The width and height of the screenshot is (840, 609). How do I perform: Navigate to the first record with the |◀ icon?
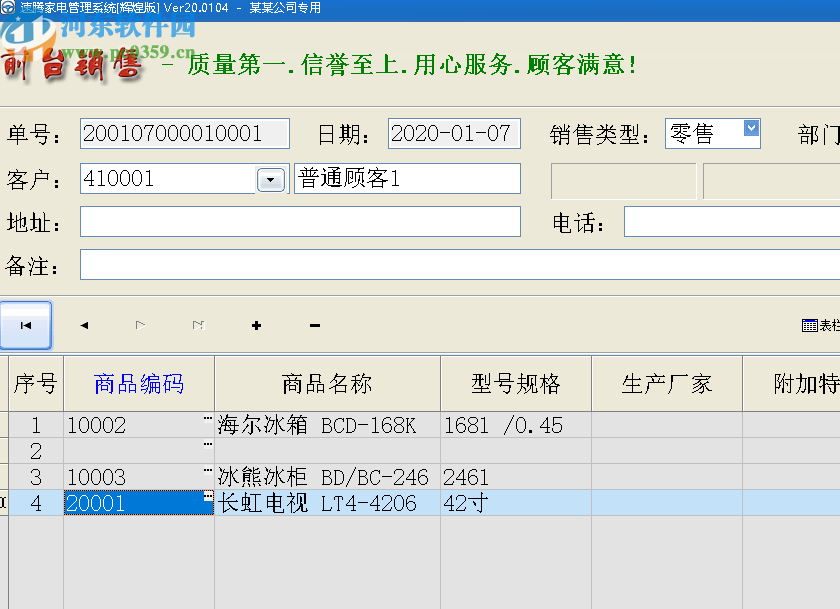coord(25,325)
